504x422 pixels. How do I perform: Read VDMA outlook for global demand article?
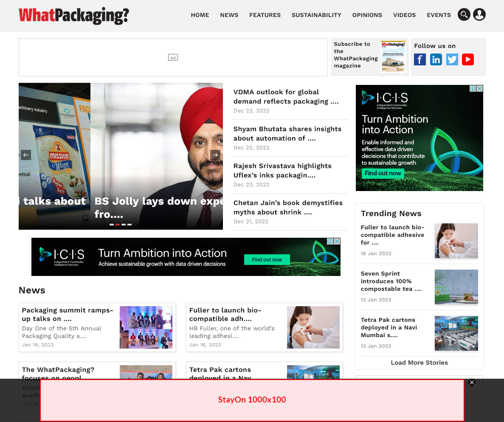tap(286, 97)
